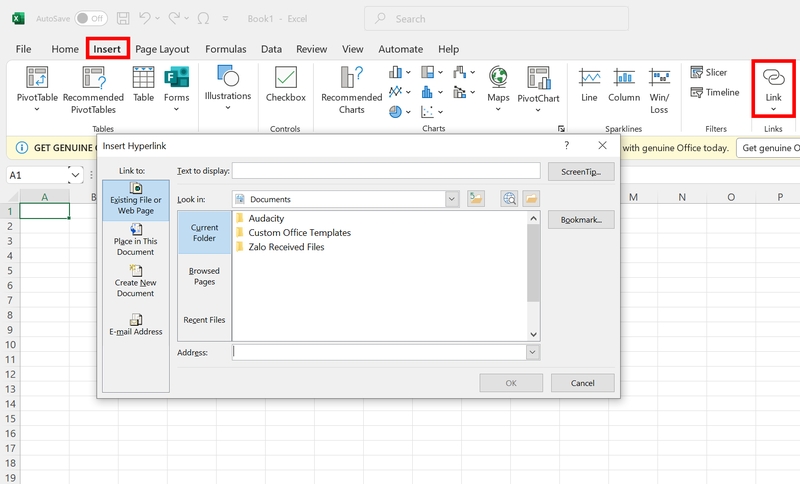Viewport: 800px width, 484px height.
Task: Click the Redo icon
Action: tap(174, 18)
